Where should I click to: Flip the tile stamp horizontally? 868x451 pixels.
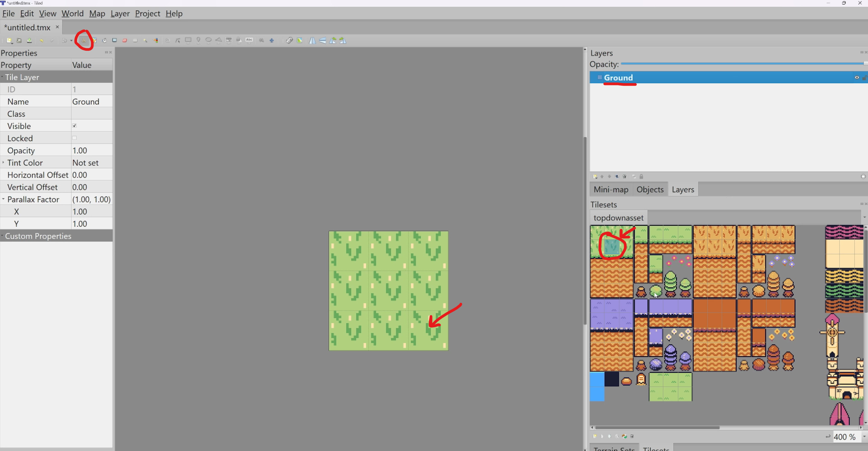click(x=312, y=40)
